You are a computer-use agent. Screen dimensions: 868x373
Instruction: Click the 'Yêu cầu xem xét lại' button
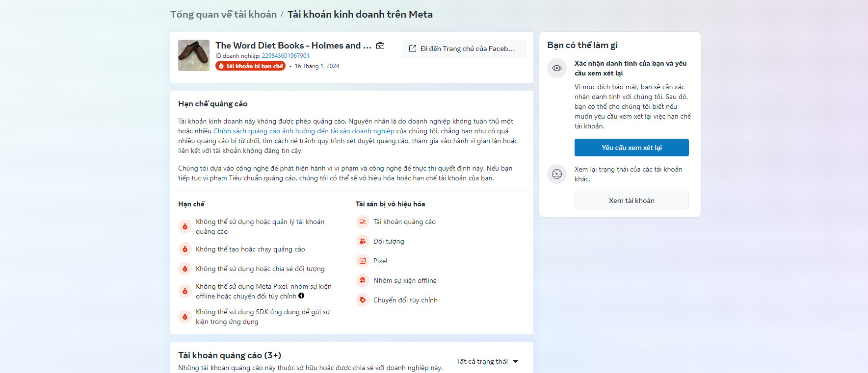[631, 148]
